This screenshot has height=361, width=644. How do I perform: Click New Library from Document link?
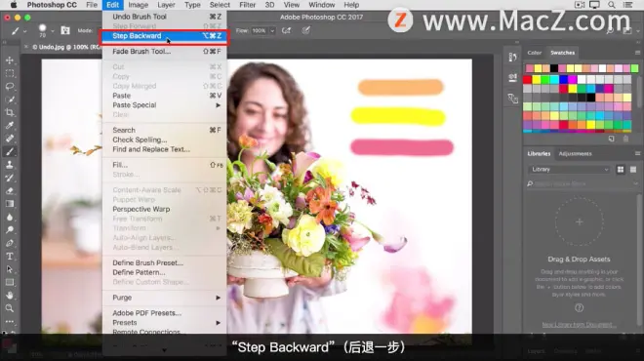tap(579, 325)
